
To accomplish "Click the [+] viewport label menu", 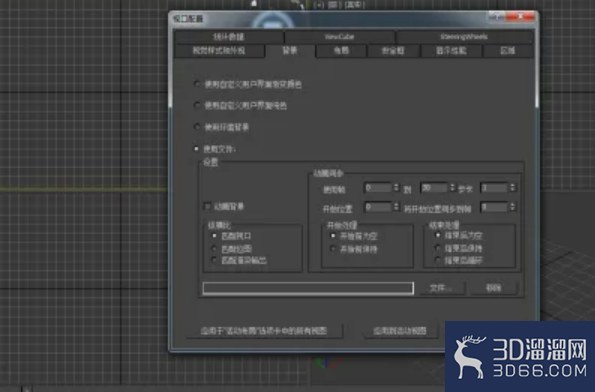I will click(x=319, y=5).
